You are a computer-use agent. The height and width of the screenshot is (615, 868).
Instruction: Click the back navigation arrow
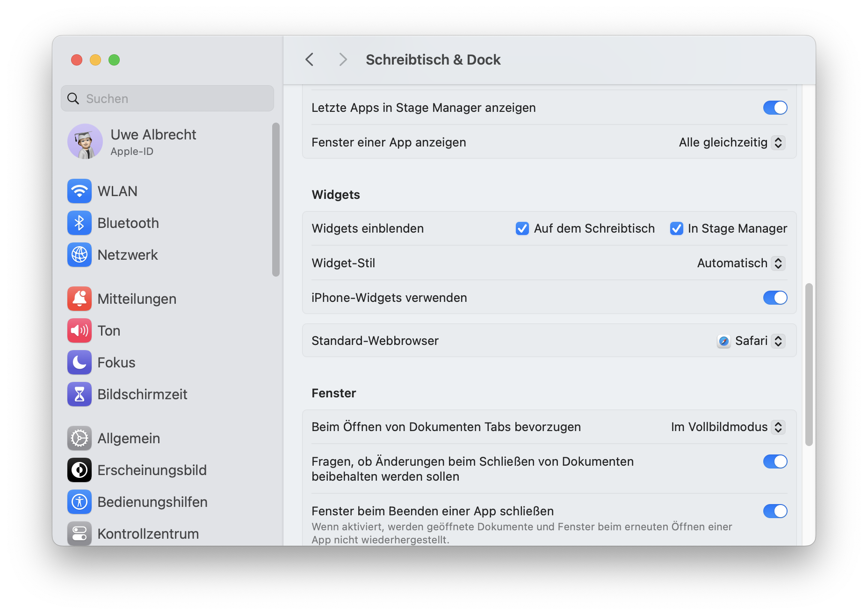pyautogui.click(x=309, y=59)
